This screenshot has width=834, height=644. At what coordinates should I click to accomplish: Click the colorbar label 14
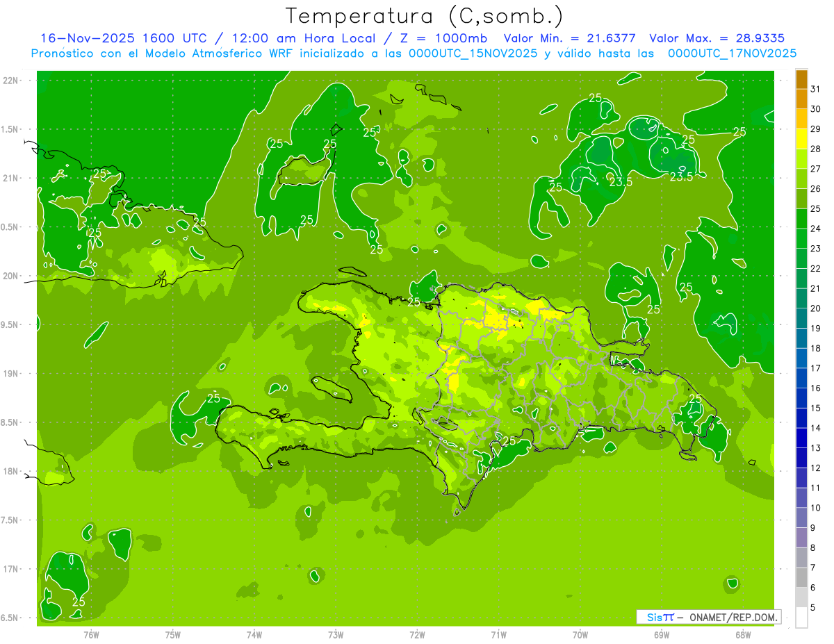click(x=816, y=428)
